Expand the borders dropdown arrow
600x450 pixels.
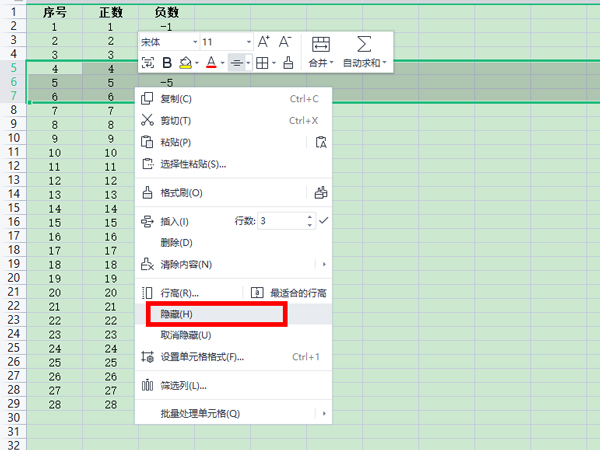click(x=274, y=63)
